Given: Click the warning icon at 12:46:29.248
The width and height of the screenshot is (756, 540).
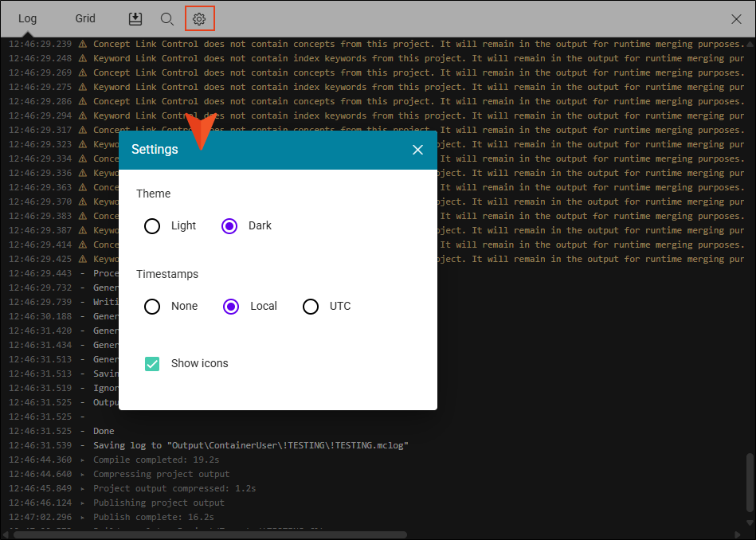Looking at the screenshot, I should point(82,58).
